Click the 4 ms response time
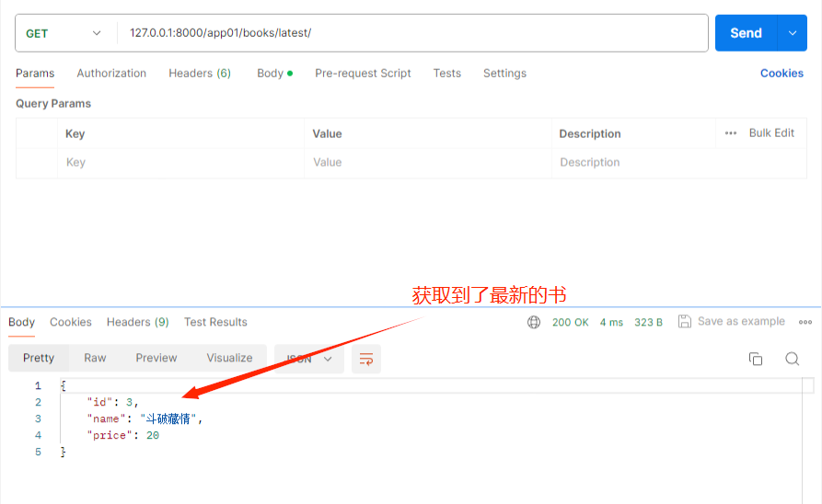The width and height of the screenshot is (822, 504). (x=611, y=323)
